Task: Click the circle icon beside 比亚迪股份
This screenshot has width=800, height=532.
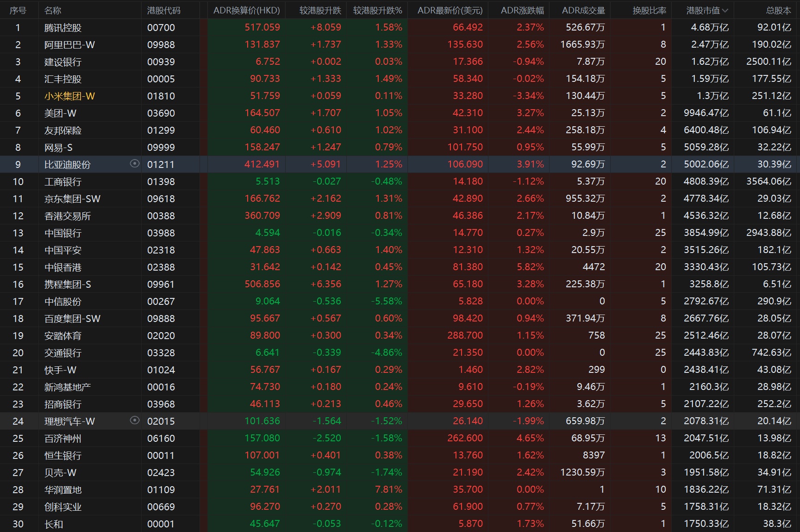Action: tap(135, 163)
